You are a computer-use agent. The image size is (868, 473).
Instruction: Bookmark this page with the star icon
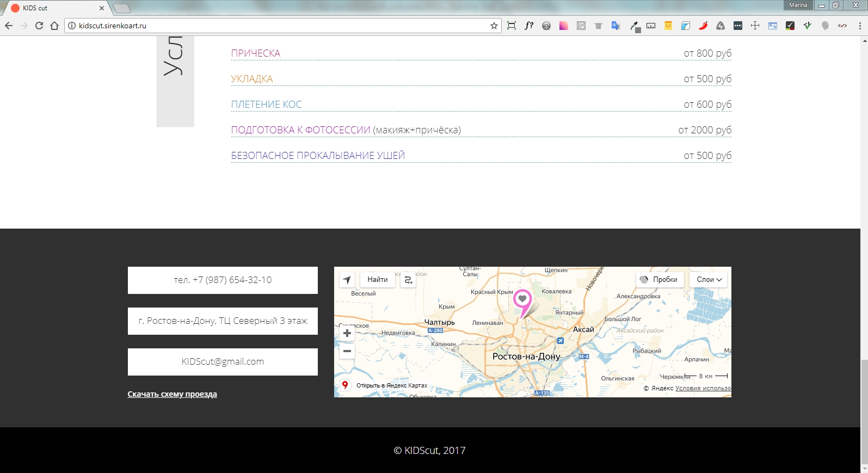(494, 26)
